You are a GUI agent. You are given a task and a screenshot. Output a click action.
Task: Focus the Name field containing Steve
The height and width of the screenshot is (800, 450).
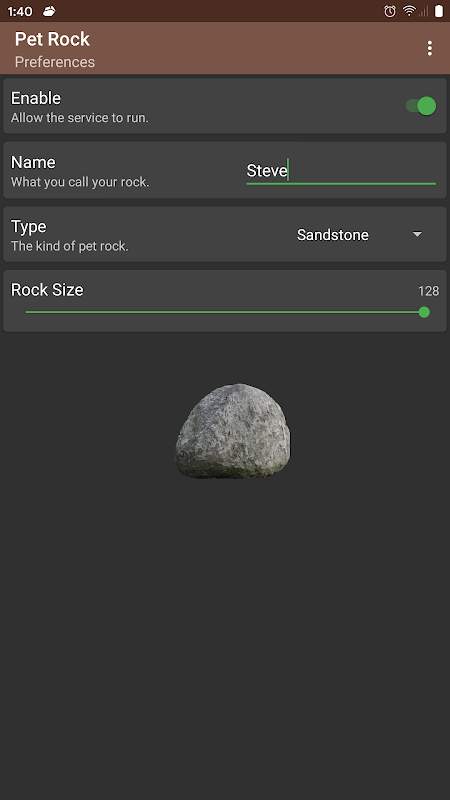[341, 171]
